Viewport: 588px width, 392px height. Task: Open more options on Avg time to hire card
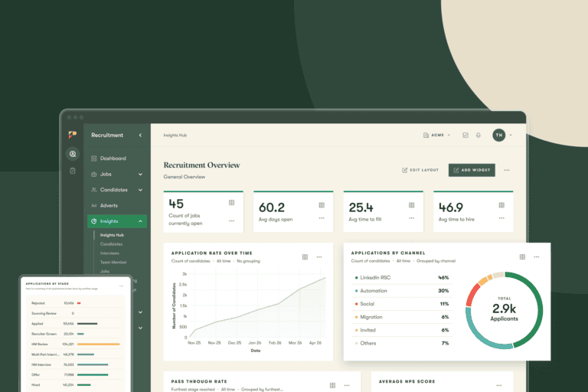(x=501, y=218)
